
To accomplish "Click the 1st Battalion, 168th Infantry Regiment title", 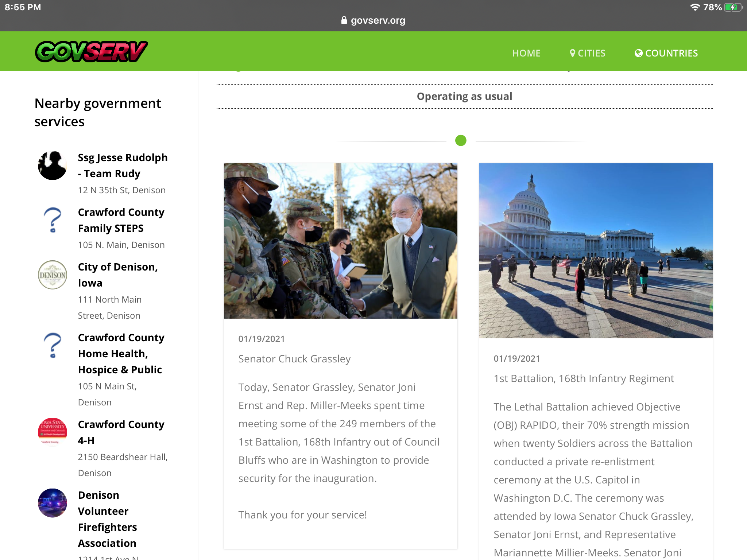I will 584,378.
